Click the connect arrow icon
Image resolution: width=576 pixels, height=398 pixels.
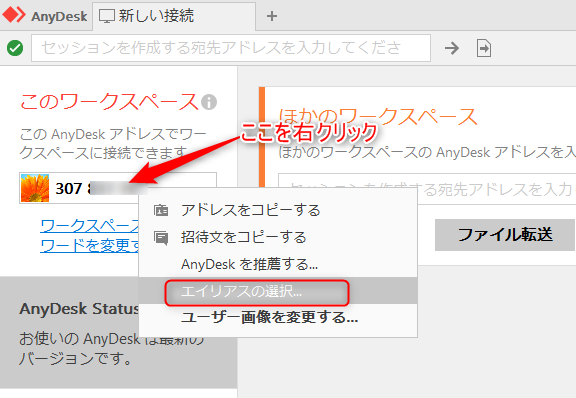pyautogui.click(x=451, y=48)
